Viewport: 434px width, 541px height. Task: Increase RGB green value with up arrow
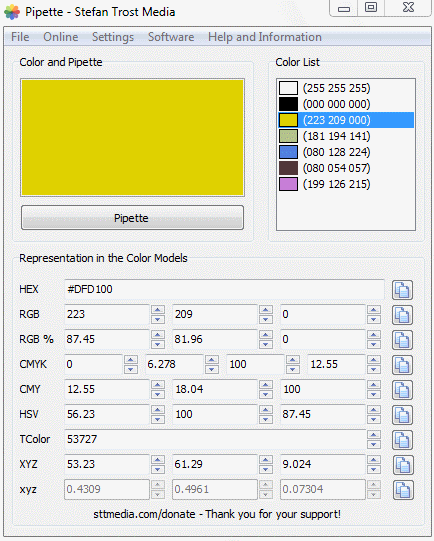tap(266, 310)
